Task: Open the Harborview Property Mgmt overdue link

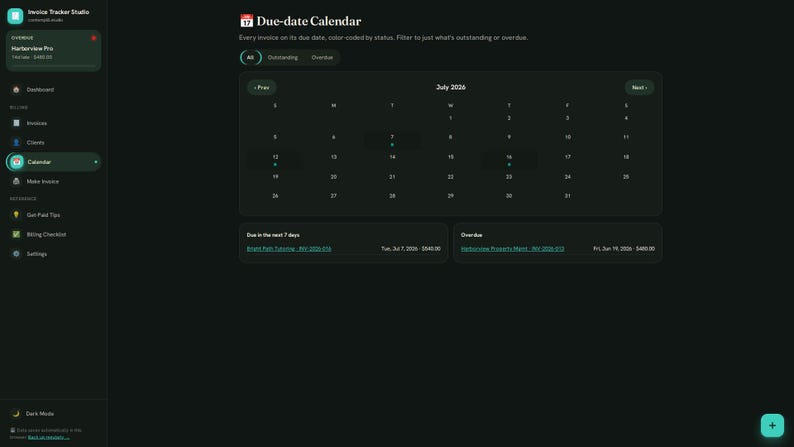Action: click(x=512, y=249)
